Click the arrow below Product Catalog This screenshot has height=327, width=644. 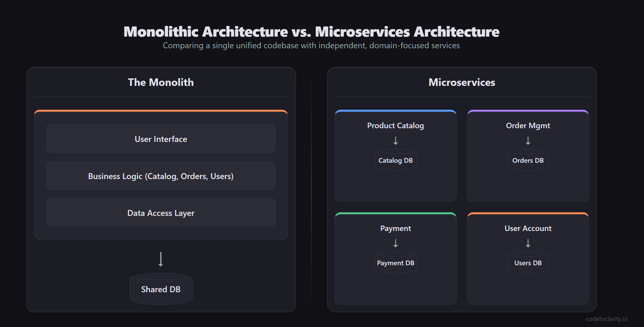[395, 141]
